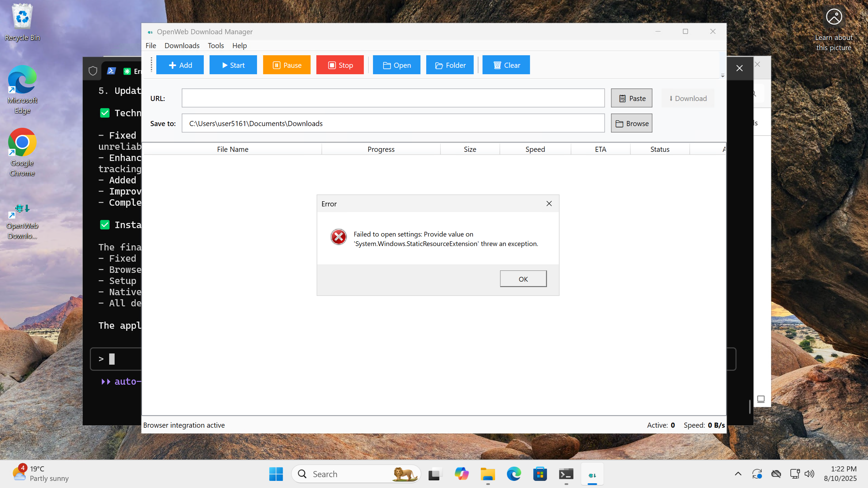Click the Open file toolbar button
Viewport: 868px width, 488px height.
click(x=396, y=65)
